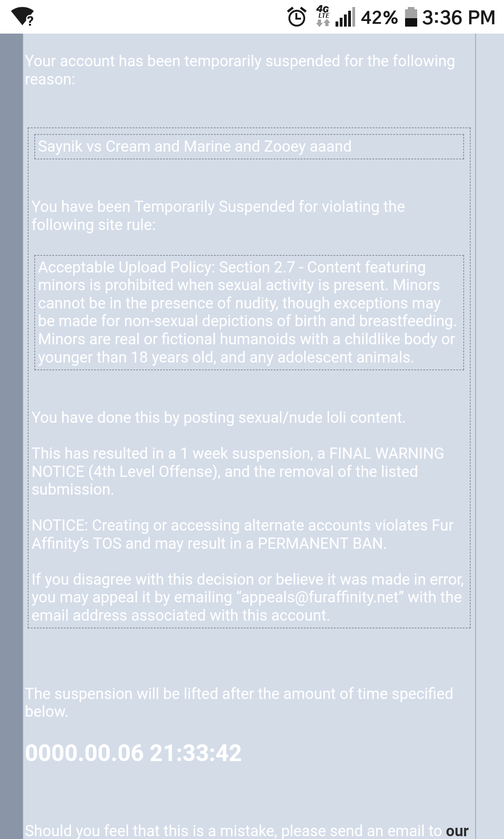Click the "Saynik vs Cream and Marine" title box
504x839 pixels.
click(x=249, y=147)
